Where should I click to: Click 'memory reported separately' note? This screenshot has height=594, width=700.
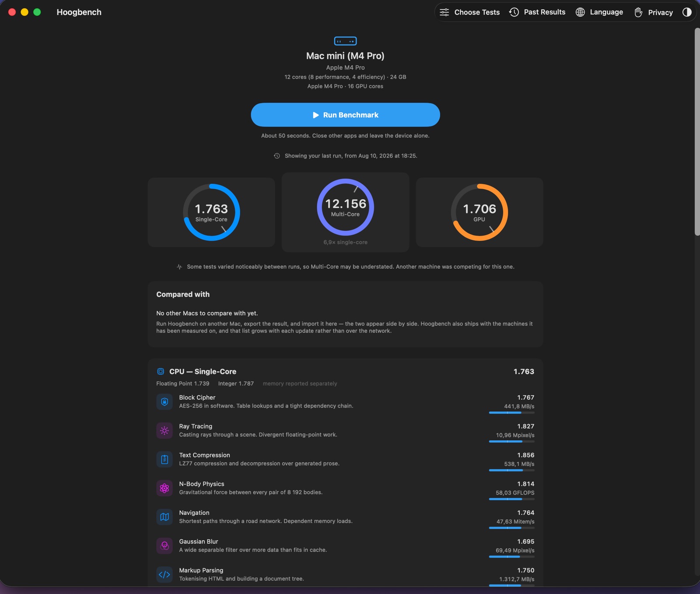pyautogui.click(x=300, y=383)
